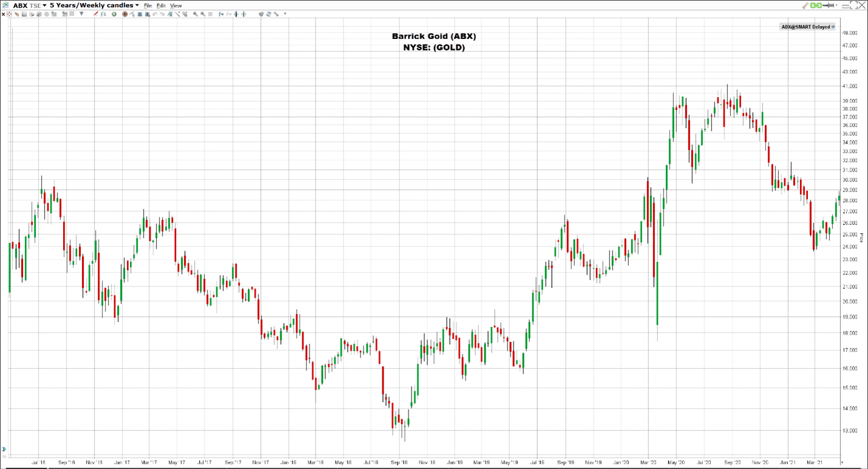Open the gray down-arrow toolbar dropdown

coord(81,14)
